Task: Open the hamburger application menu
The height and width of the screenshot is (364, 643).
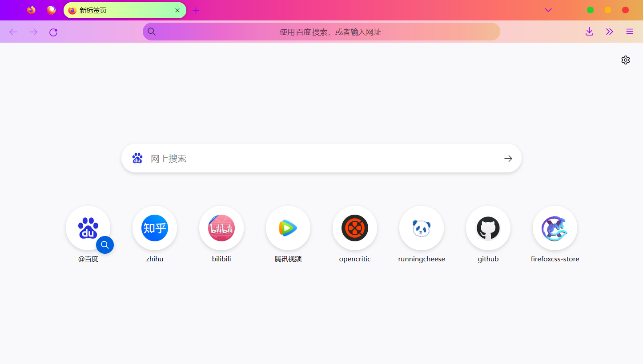Action: [630, 32]
